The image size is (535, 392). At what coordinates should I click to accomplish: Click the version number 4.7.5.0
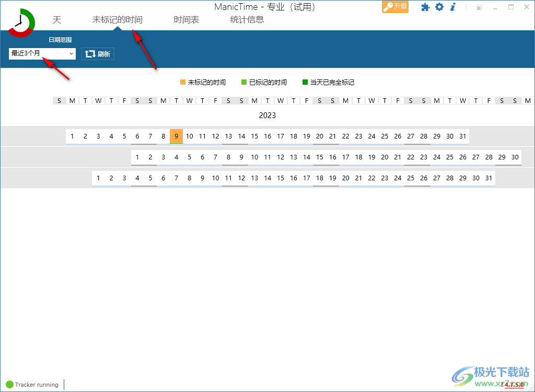tap(515, 385)
